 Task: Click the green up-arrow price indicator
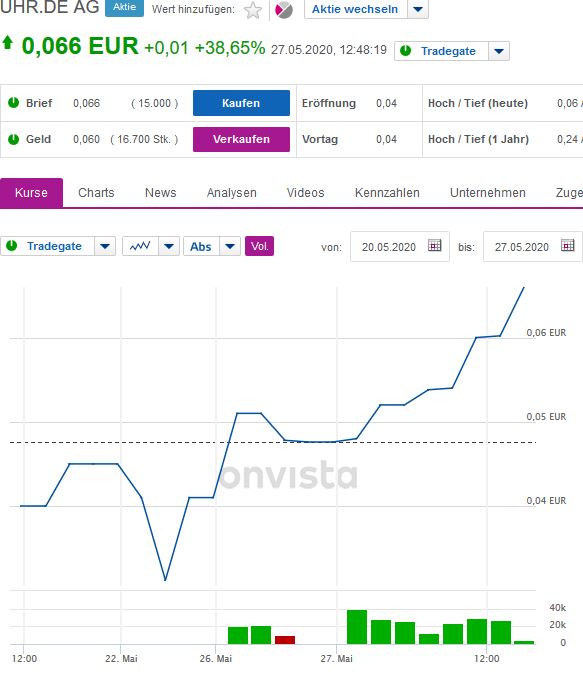coord(7,43)
